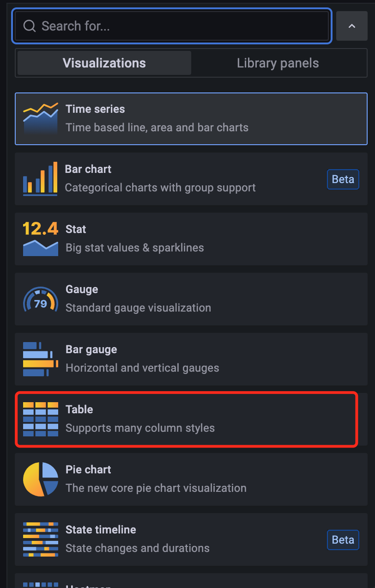Click the Table grid icon
The image size is (375, 588).
41,419
